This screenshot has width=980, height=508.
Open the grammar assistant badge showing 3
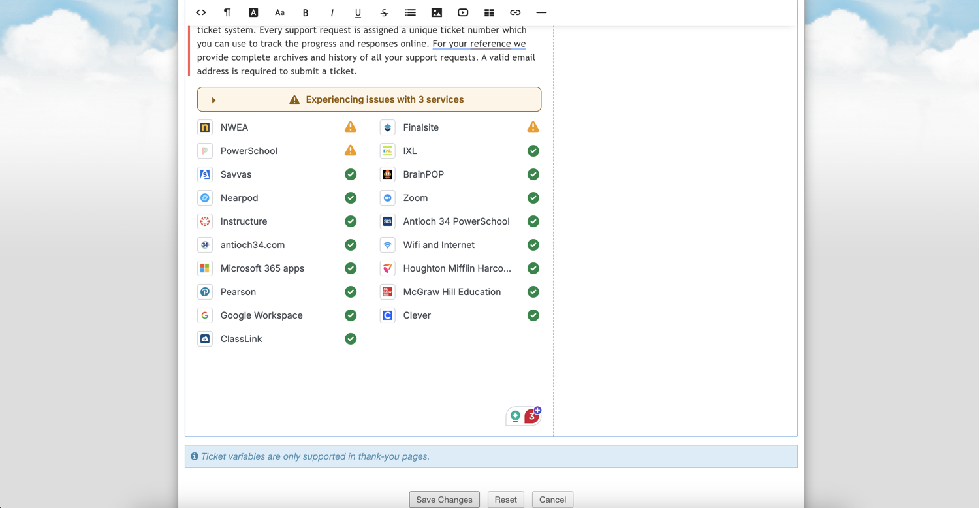(x=532, y=416)
